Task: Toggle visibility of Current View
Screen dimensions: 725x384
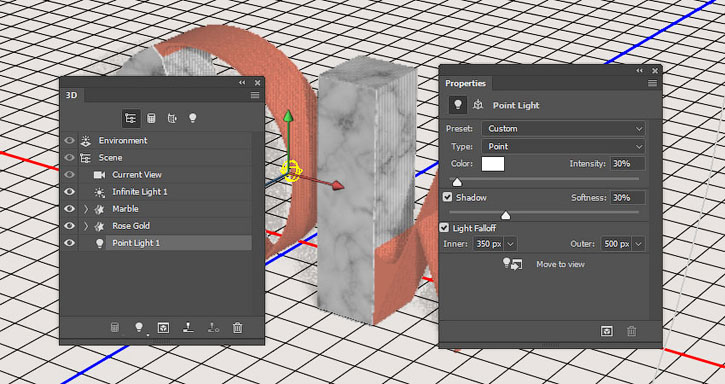Action: (69, 175)
